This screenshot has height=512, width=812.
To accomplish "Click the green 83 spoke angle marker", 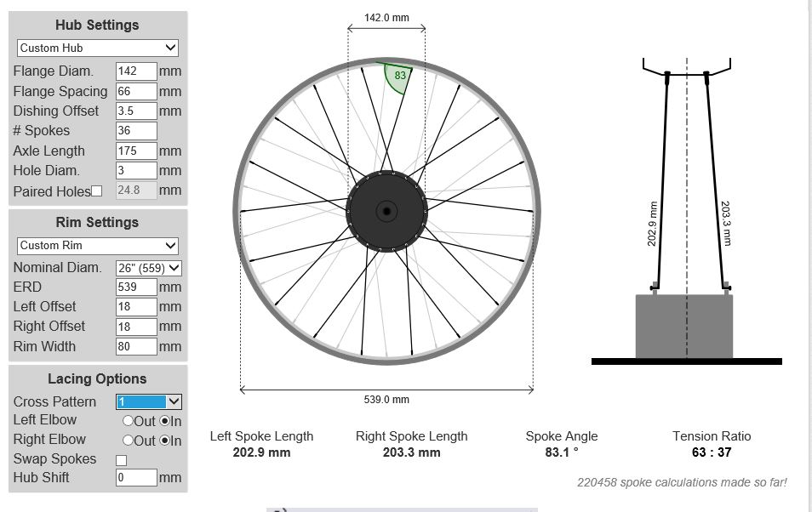I will (x=398, y=77).
